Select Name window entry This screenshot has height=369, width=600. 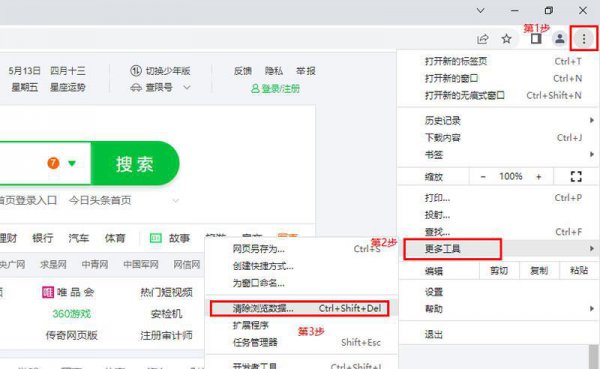[301, 283]
